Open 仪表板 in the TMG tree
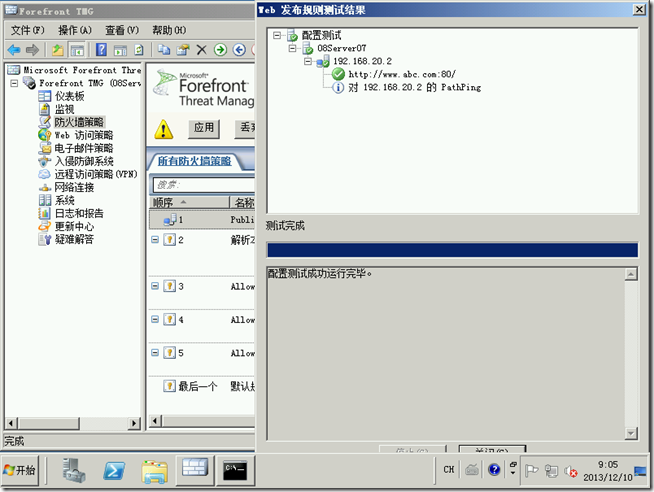This screenshot has height=492, width=654. point(69,96)
